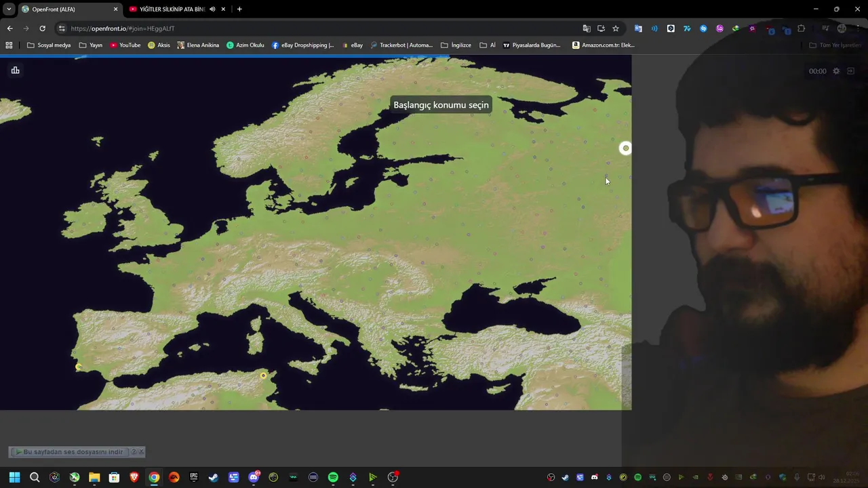Screen dimensions: 868x488
Task: Expand the Tüm Yer İşaretleri folder
Action: (835, 45)
